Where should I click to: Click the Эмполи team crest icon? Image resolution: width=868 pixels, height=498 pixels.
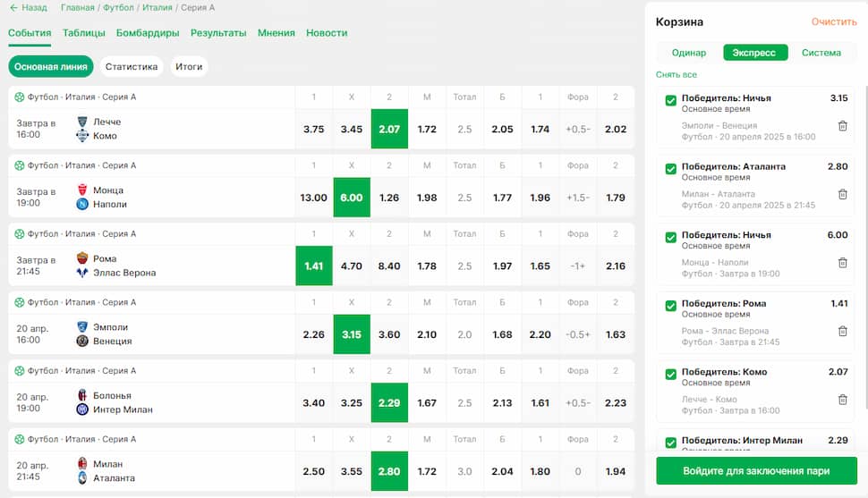[x=82, y=327]
